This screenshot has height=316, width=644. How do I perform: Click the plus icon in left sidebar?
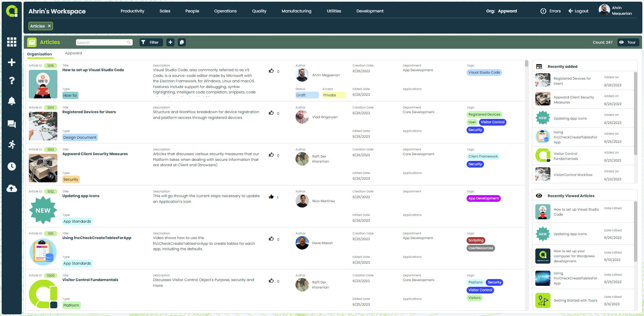pos(12,62)
